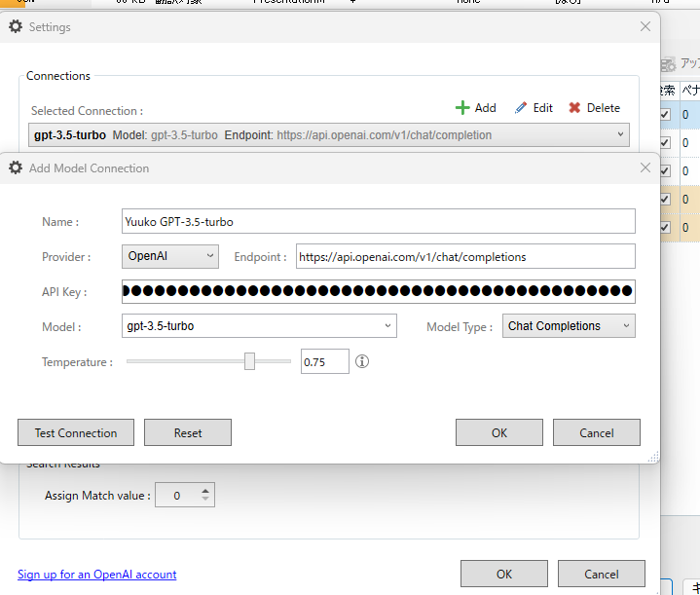
Task: Click the green plus Add icon
Action: click(x=462, y=108)
